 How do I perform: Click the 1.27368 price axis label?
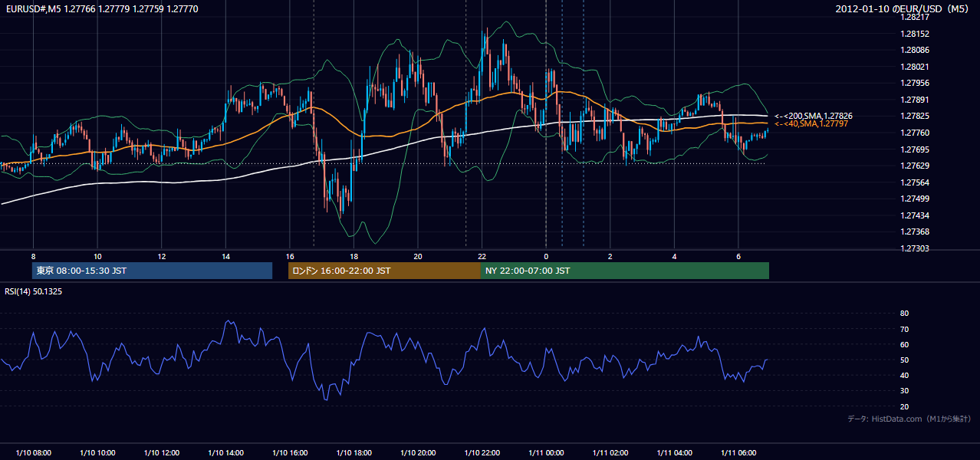click(x=916, y=232)
